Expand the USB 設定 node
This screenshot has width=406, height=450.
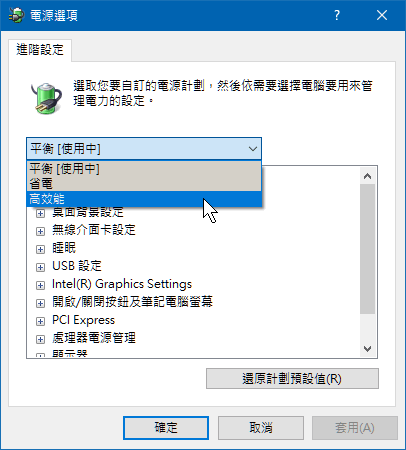pos(40,267)
